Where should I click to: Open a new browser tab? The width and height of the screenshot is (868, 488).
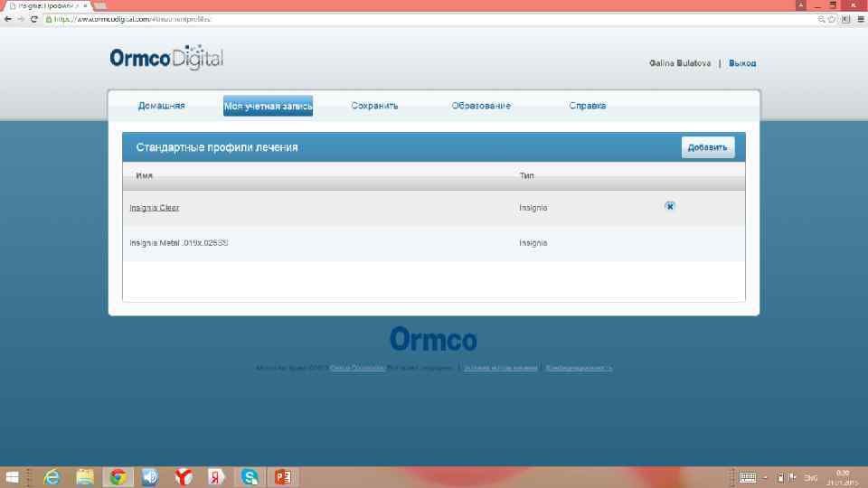point(100,5)
